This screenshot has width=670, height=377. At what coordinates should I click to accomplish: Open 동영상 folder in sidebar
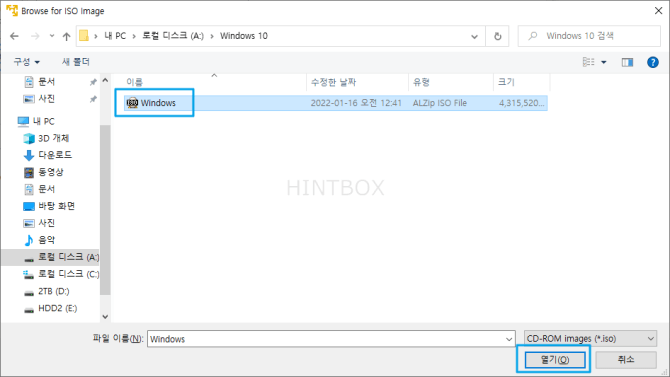(x=50, y=172)
